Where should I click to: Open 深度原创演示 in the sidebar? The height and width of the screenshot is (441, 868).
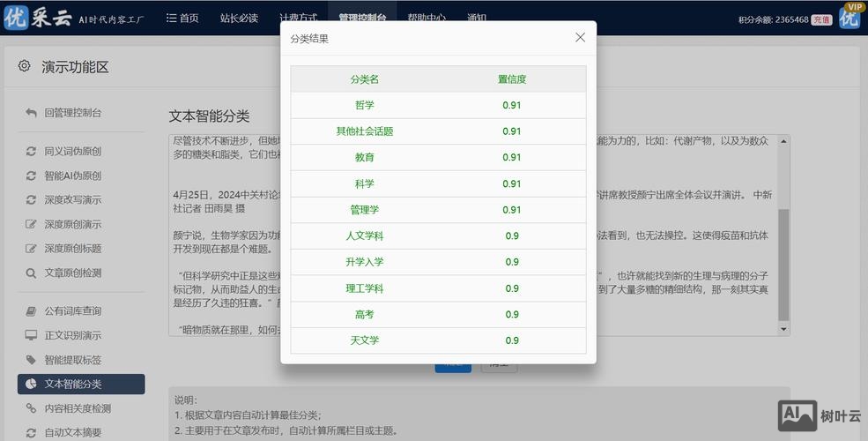tap(73, 224)
